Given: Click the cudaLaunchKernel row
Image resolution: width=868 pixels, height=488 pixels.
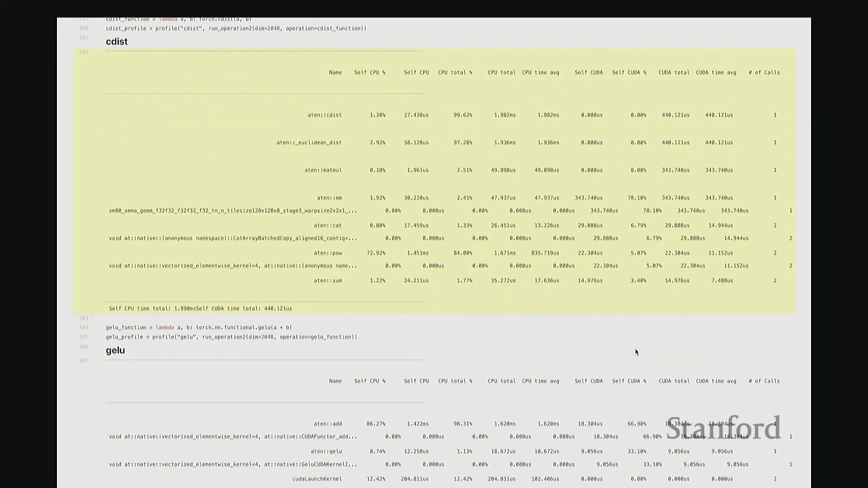Looking at the screenshot, I should (x=317, y=479).
